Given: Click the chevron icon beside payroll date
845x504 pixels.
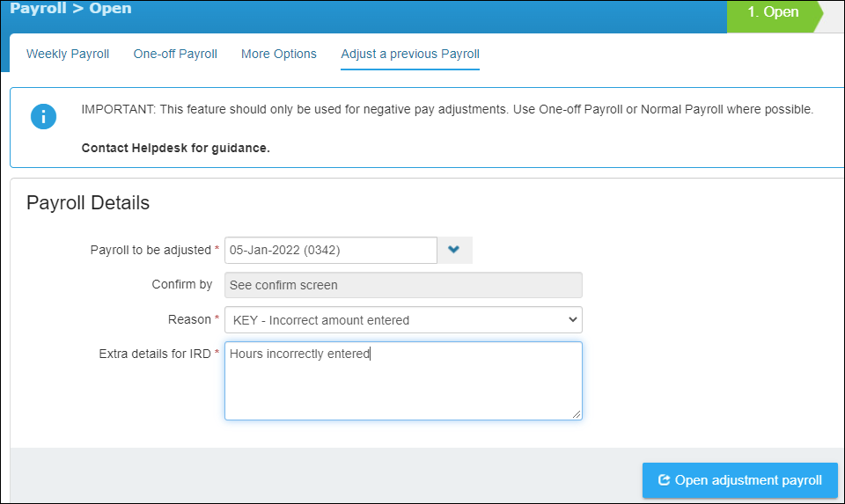Looking at the screenshot, I should 454,250.
